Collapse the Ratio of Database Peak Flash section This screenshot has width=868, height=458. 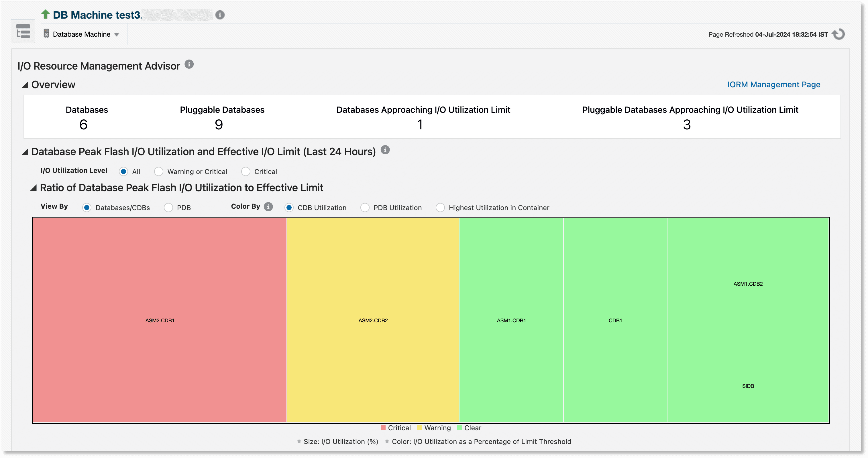click(x=34, y=187)
